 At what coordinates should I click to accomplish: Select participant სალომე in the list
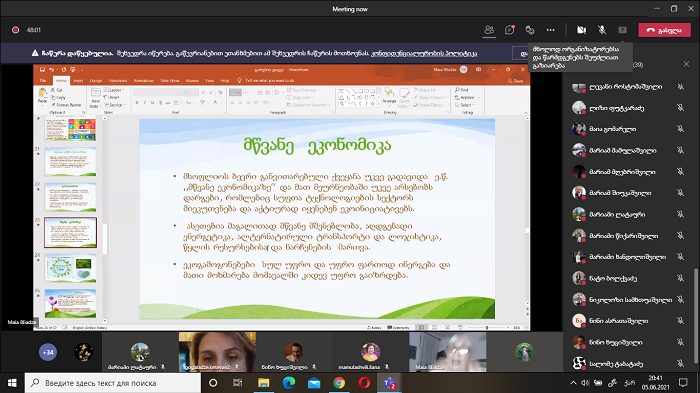629,364
